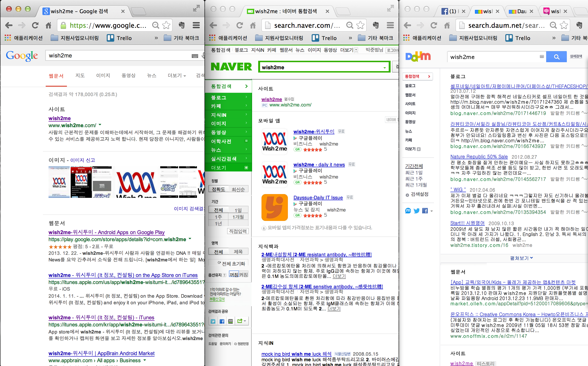The height and width of the screenshot is (366, 588).
Task: Share Daum results on Facebook
Action: [425, 211]
